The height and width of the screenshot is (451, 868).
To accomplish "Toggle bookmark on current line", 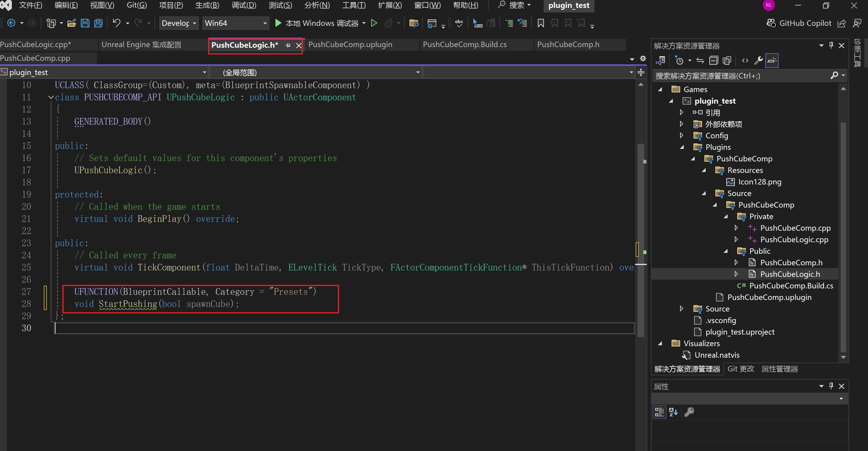I will click(x=541, y=23).
